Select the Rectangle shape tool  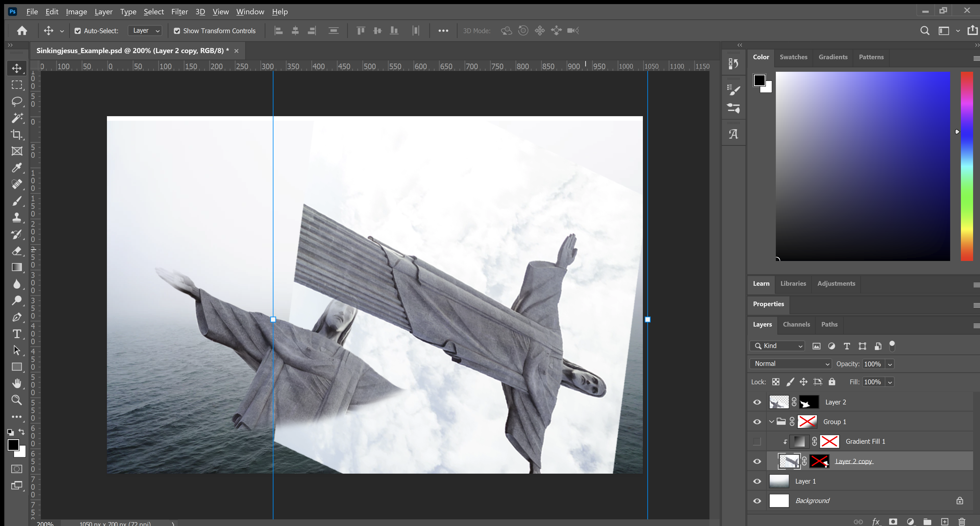tap(17, 367)
